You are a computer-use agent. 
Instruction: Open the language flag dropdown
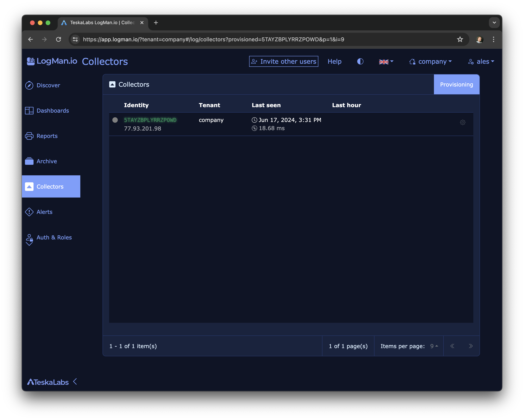[x=386, y=62]
